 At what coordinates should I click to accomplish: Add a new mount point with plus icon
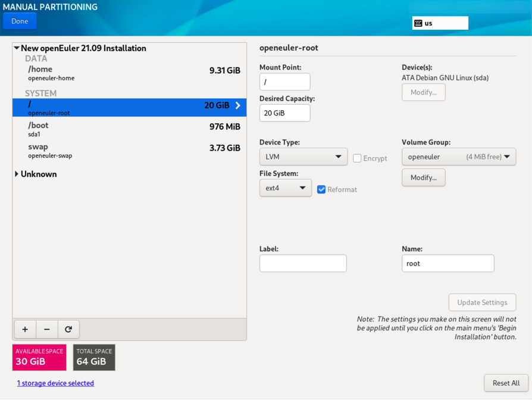pyautogui.click(x=25, y=329)
